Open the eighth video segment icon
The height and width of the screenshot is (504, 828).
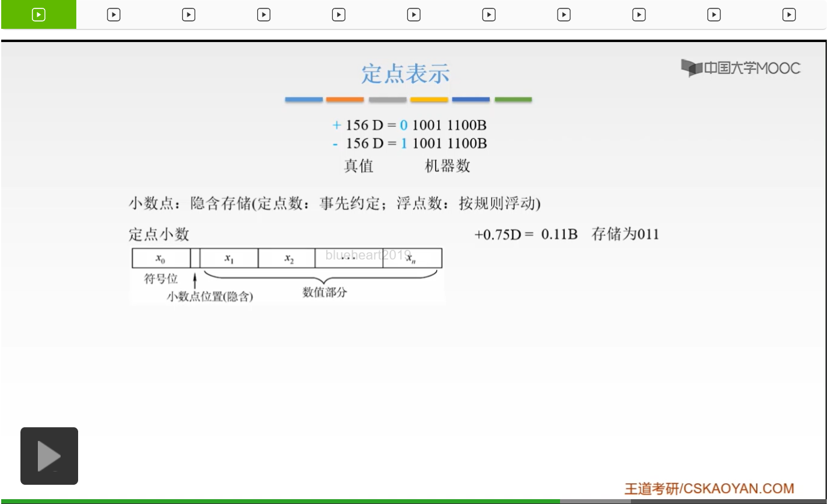[x=564, y=14]
